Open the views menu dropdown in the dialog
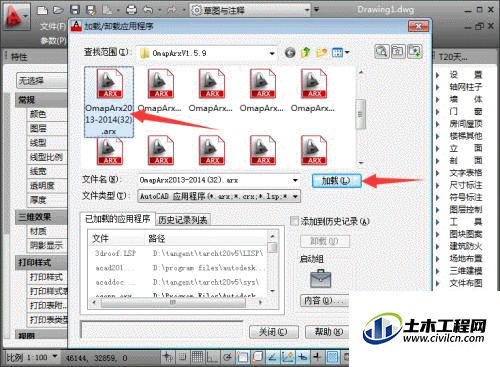The height and width of the screenshot is (367, 500). pos(347,52)
